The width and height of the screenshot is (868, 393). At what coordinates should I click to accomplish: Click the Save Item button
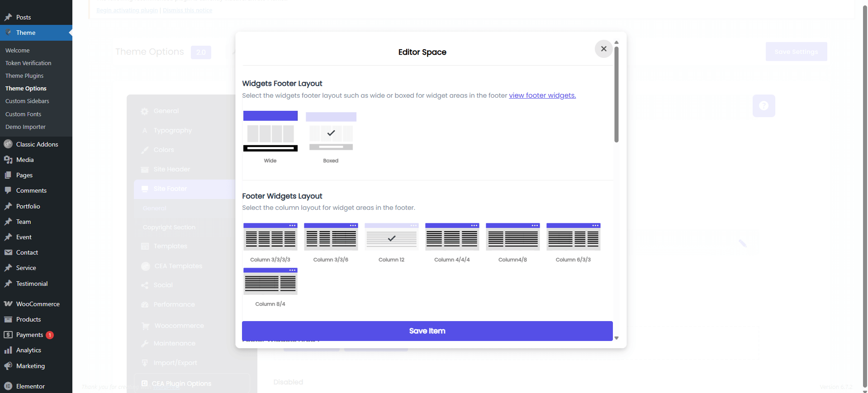427,331
